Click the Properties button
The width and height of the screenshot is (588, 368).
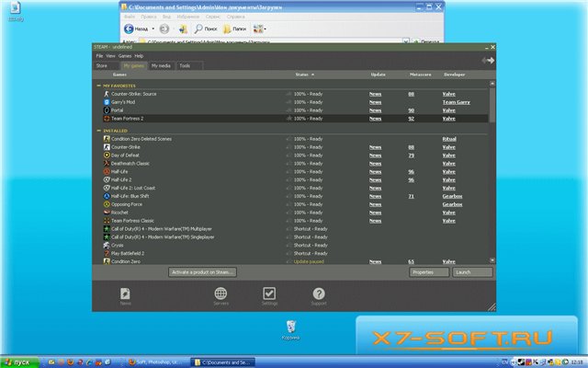click(x=429, y=272)
